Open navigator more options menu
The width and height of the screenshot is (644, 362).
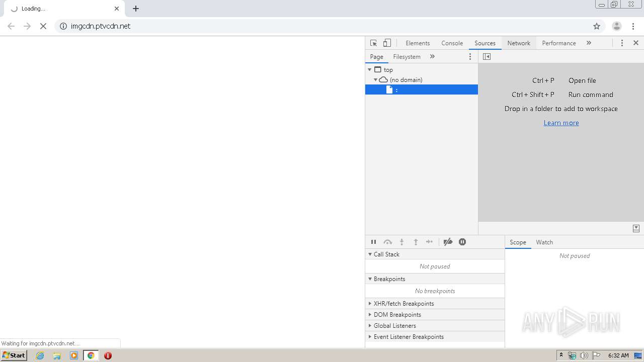point(470,57)
